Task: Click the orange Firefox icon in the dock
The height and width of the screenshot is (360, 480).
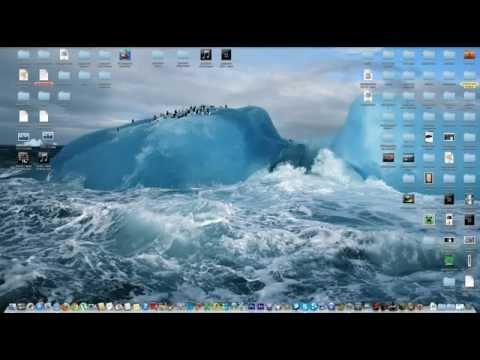Action: point(65,307)
